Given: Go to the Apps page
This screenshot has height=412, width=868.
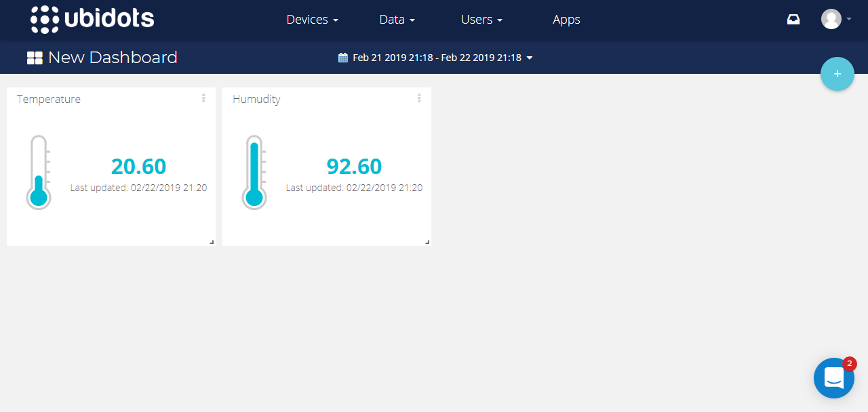Looking at the screenshot, I should tap(566, 20).
